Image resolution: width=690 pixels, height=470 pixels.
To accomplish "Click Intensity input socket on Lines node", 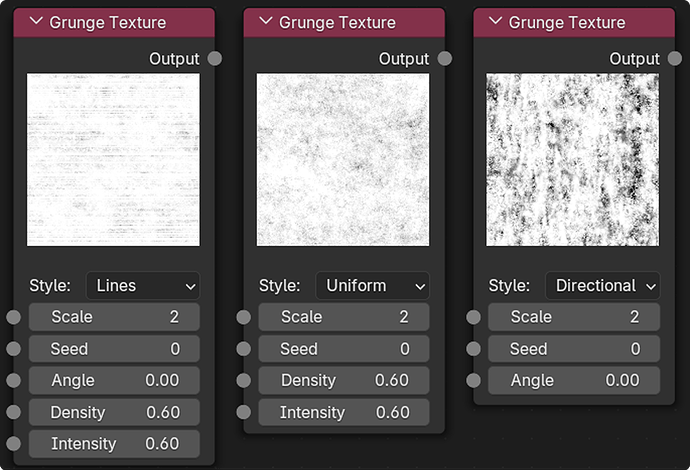I will pyautogui.click(x=14, y=444).
